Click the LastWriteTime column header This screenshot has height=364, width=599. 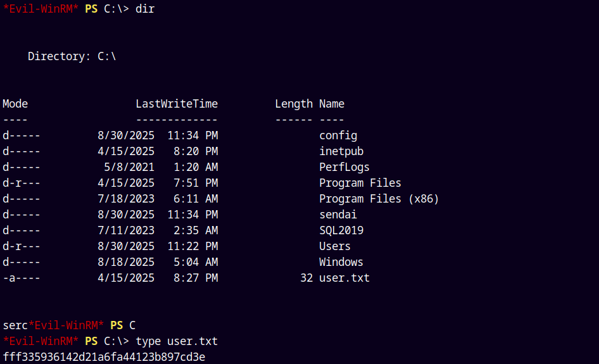tap(177, 104)
